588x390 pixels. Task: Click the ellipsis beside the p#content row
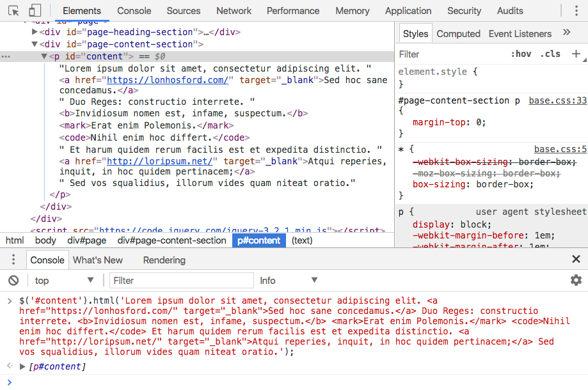pos(6,56)
